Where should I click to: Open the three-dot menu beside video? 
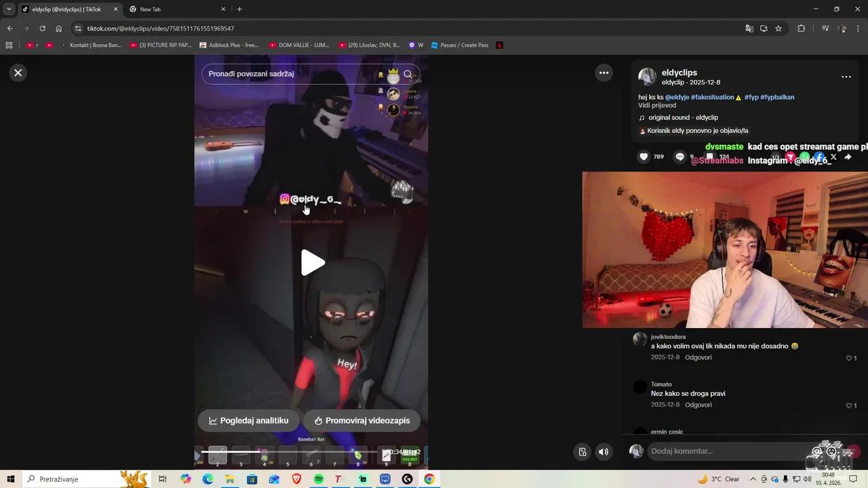tap(604, 73)
